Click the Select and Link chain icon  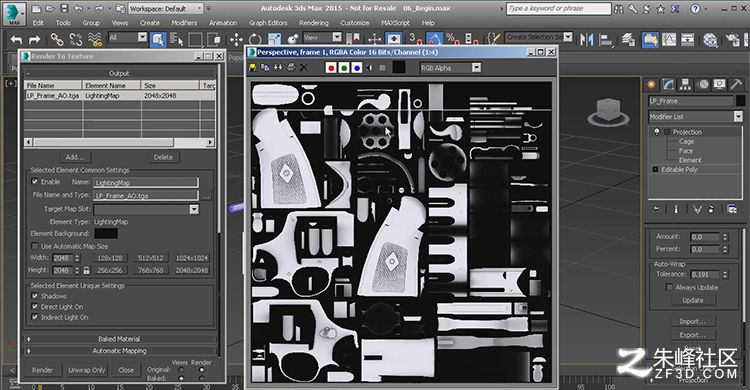[57, 39]
